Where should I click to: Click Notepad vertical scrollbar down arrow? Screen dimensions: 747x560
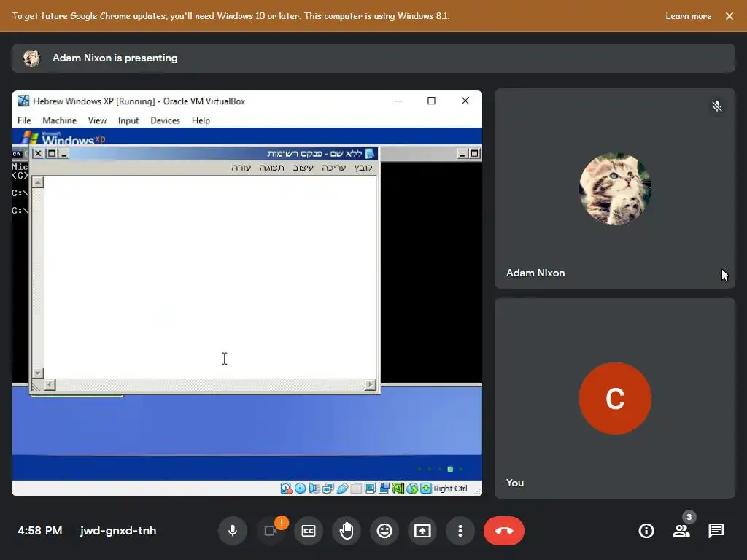[38, 373]
